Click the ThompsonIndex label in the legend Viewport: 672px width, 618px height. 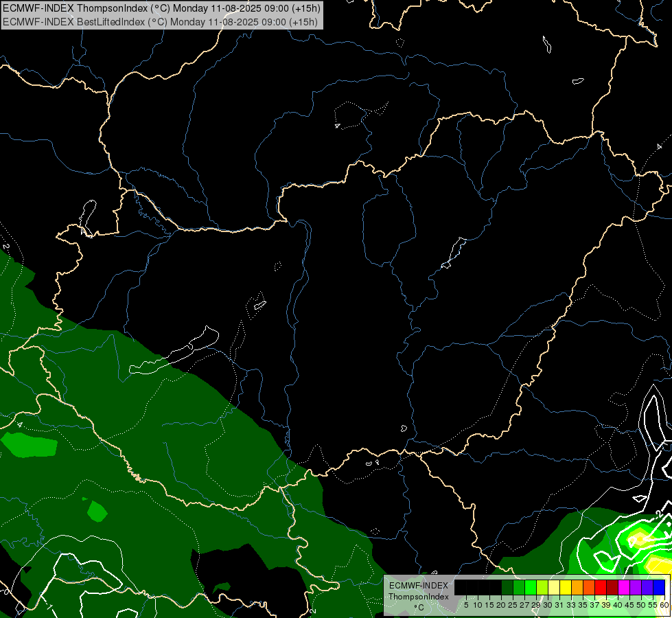419,597
